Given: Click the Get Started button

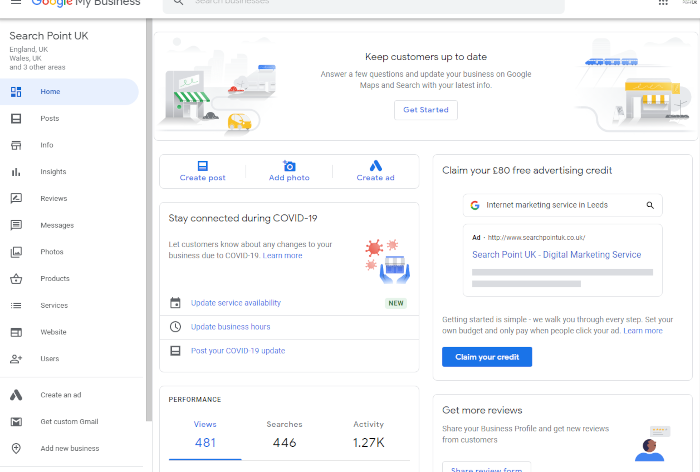Looking at the screenshot, I should [426, 110].
